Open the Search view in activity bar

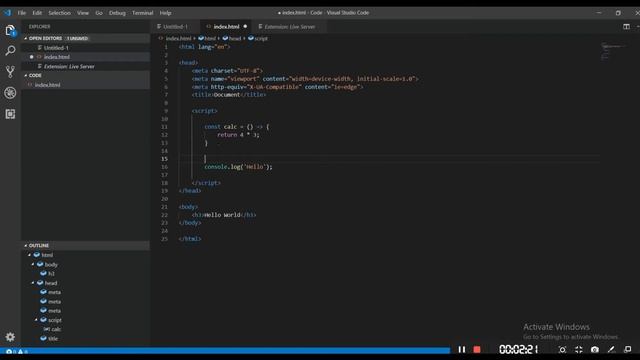(10, 51)
